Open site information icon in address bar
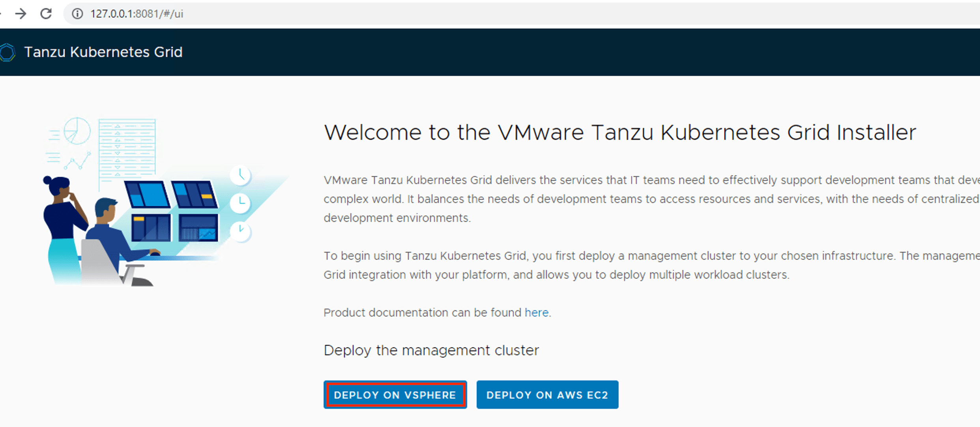Image resolution: width=980 pixels, height=427 pixels. pos(78,14)
